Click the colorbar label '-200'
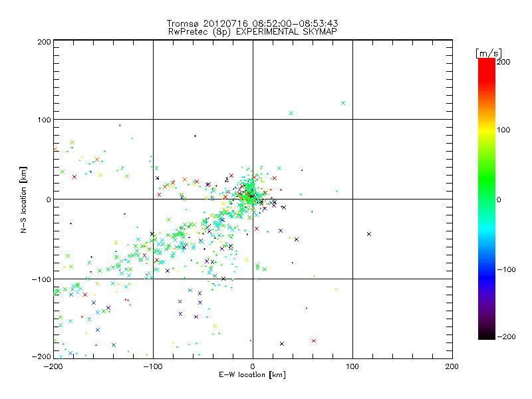Viewport: 532px width, 399px height. coord(506,336)
